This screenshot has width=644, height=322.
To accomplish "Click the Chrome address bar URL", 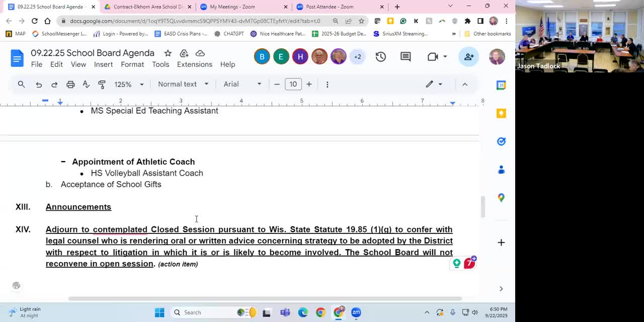I will tap(195, 21).
